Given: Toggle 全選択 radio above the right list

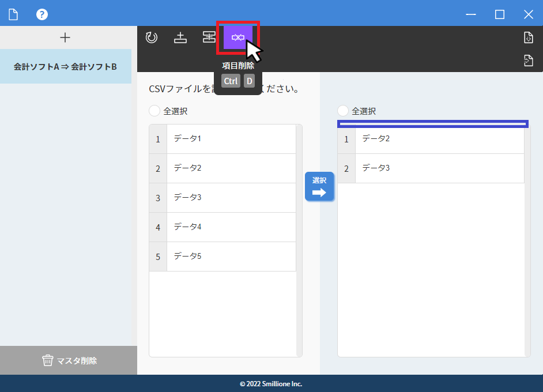Looking at the screenshot, I should point(343,111).
